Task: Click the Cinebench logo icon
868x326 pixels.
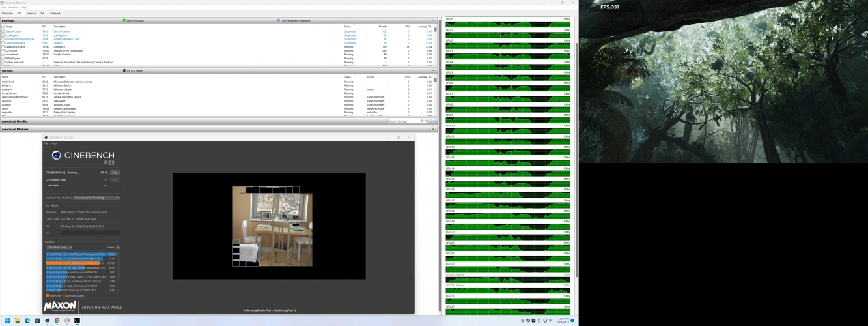Action: (x=57, y=155)
